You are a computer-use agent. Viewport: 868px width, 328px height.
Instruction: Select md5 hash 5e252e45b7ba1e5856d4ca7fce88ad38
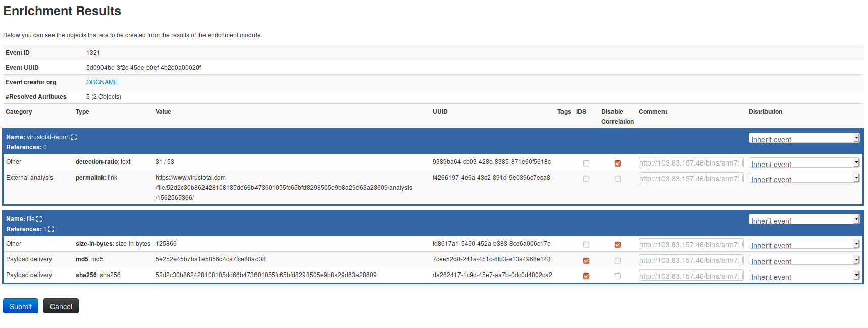tap(211, 259)
